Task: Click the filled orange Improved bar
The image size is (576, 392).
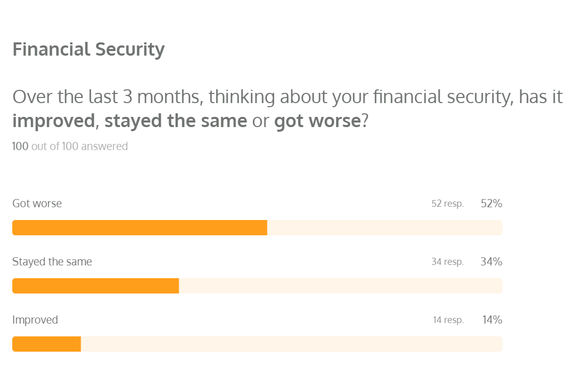Action: pyautogui.click(x=46, y=344)
